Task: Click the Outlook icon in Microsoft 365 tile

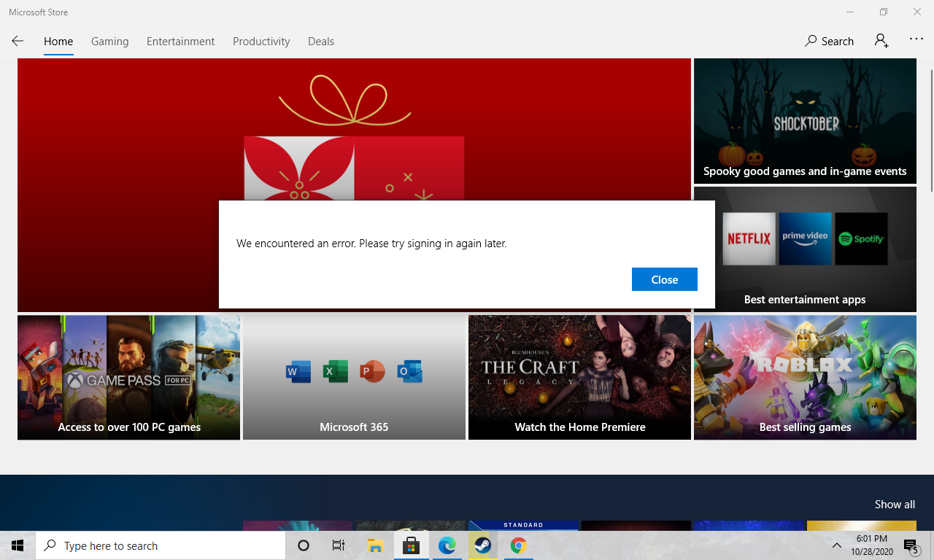Action: [x=410, y=372]
